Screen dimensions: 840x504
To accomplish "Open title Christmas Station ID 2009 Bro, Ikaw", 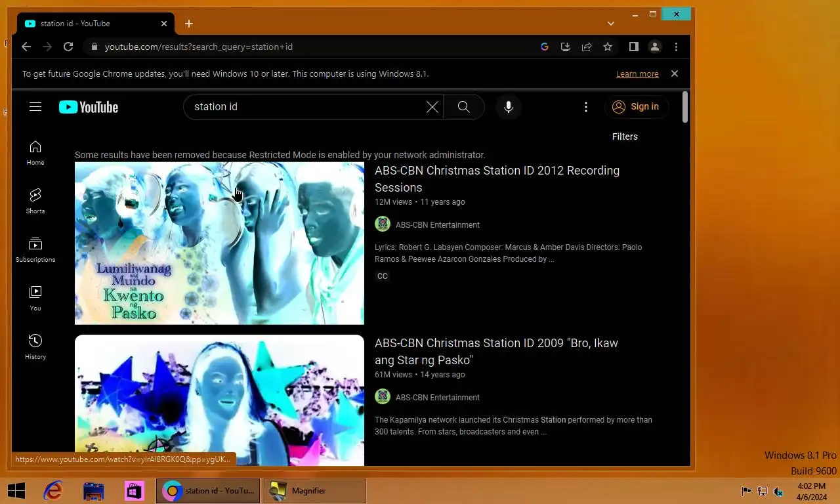I will coord(496,351).
